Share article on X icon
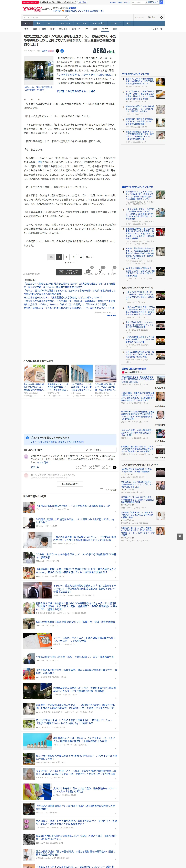Screen dimensions: 186x868 click(x=57, y=51)
